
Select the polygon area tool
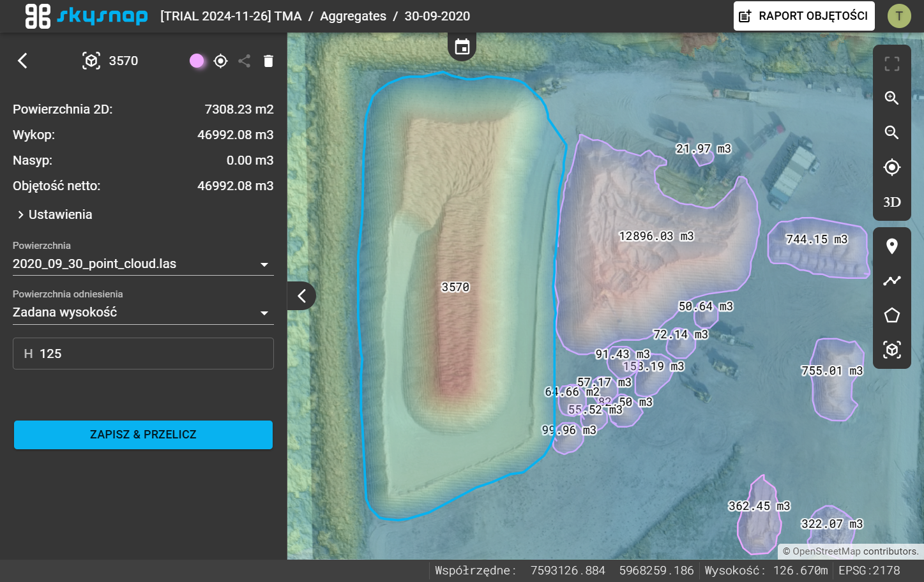pos(892,315)
